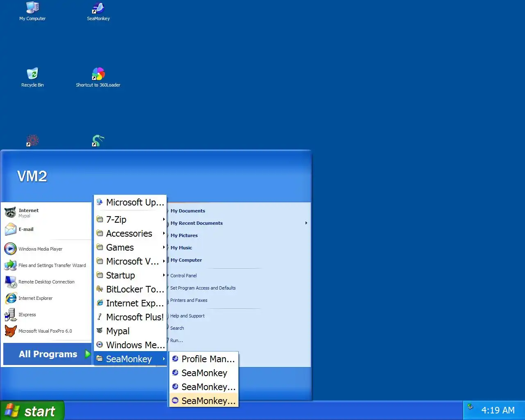Open My Pictures from Start menu
Image resolution: width=525 pixels, height=420 pixels.
point(184,235)
